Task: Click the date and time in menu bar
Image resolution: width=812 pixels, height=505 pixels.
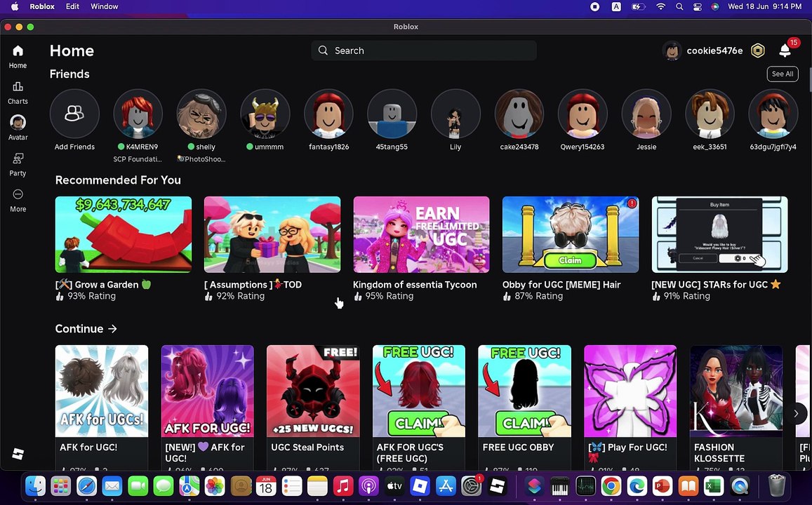Action: point(764,7)
